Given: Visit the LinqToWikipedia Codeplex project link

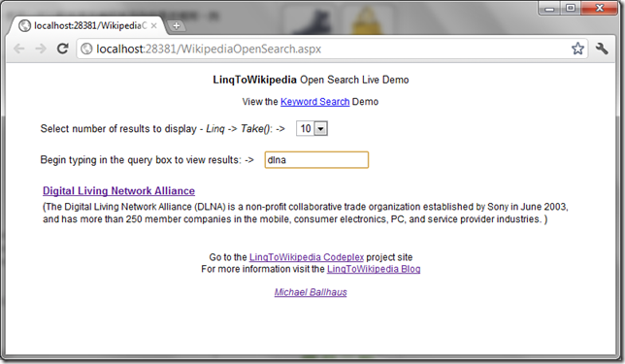Looking at the screenshot, I should [x=307, y=257].
